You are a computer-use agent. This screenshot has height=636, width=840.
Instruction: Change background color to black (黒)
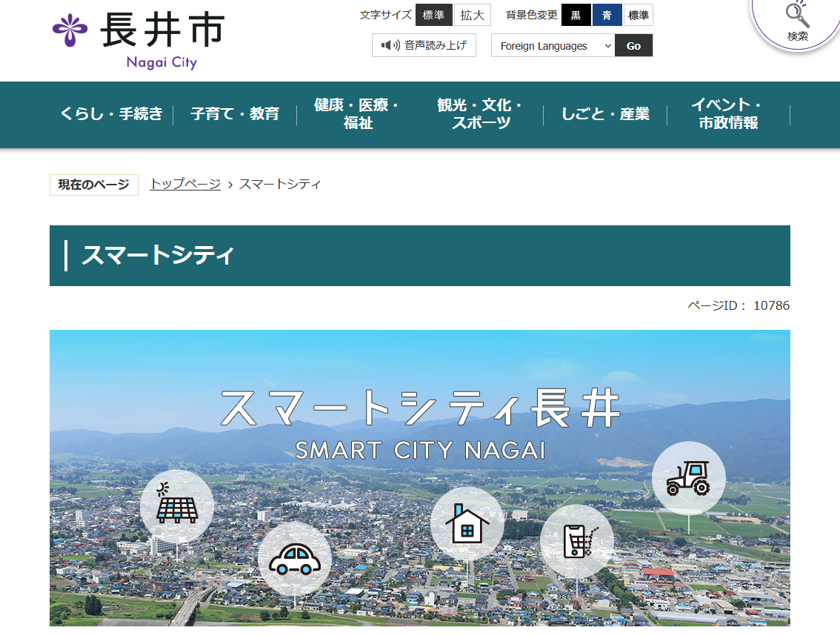point(576,15)
